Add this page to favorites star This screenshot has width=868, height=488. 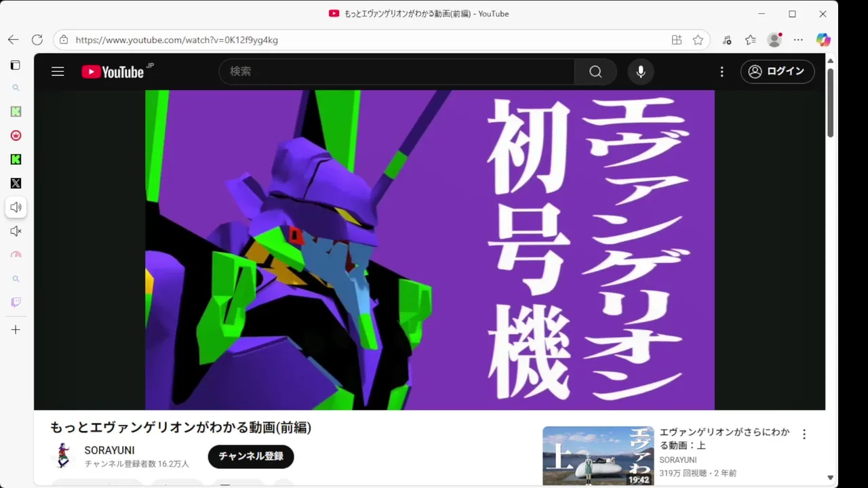698,40
